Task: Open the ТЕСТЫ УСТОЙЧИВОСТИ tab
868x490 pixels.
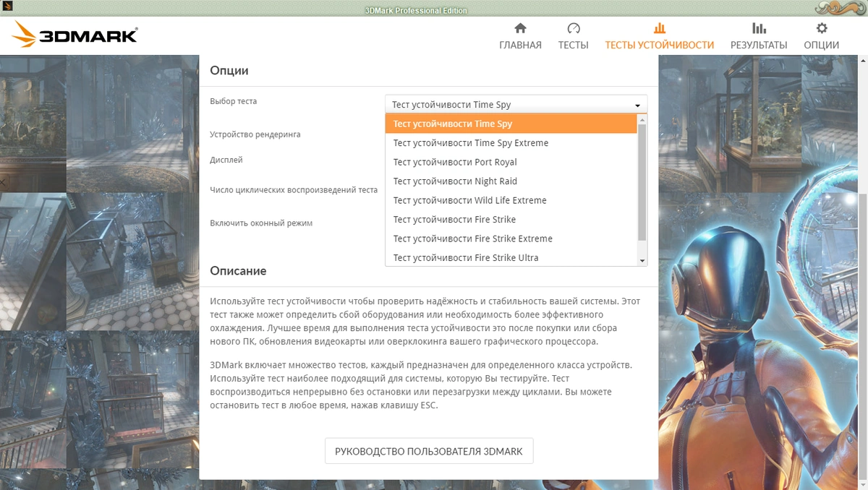Action: click(659, 45)
